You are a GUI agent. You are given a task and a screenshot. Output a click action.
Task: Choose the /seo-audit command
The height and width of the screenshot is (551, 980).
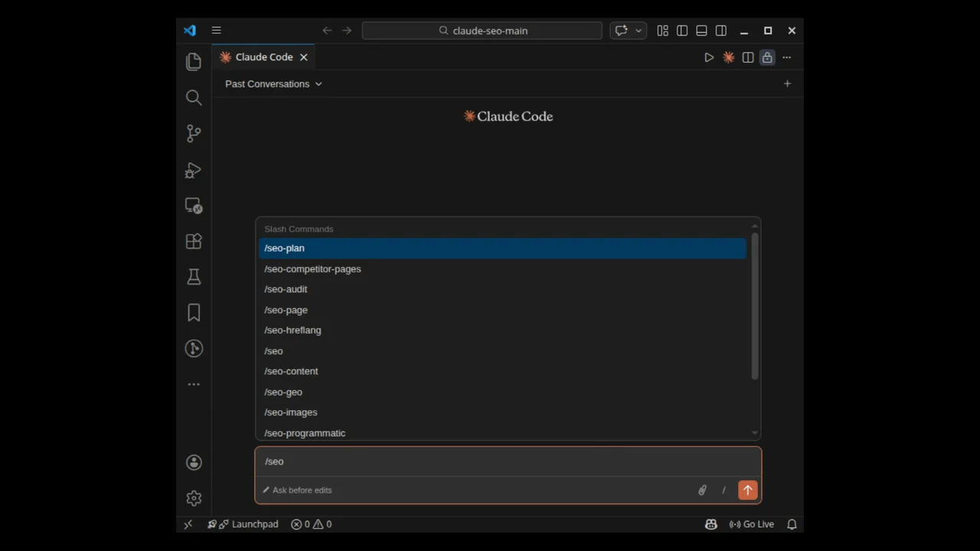point(502,289)
